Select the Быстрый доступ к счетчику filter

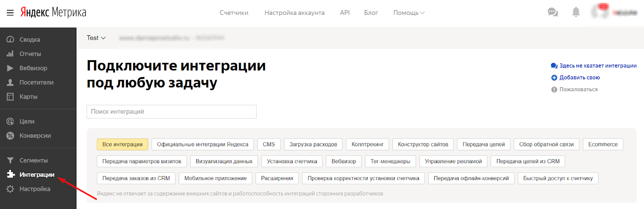[x=558, y=178]
